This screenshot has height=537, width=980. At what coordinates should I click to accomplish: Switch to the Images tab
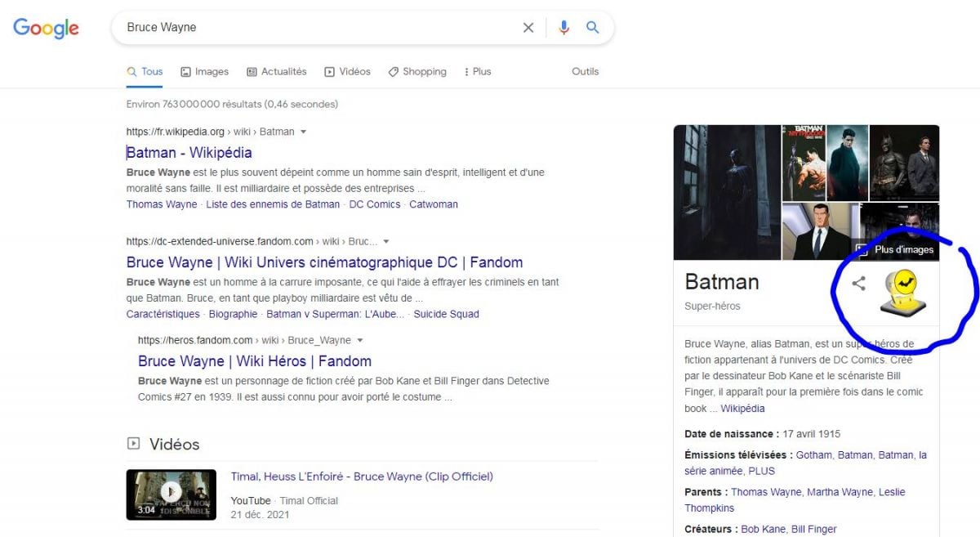click(x=204, y=72)
